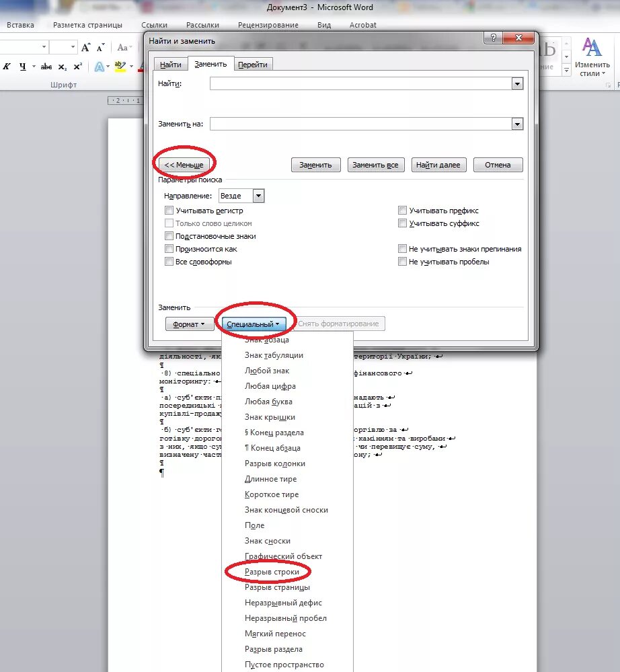The height and width of the screenshot is (672, 620).
Task: Enable Учитывать регистр checkbox
Action: point(169,211)
